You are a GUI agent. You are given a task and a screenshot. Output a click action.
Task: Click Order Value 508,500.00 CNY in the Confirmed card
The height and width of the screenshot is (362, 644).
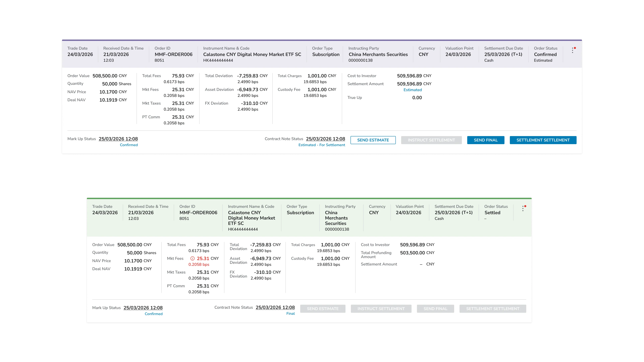click(110, 76)
